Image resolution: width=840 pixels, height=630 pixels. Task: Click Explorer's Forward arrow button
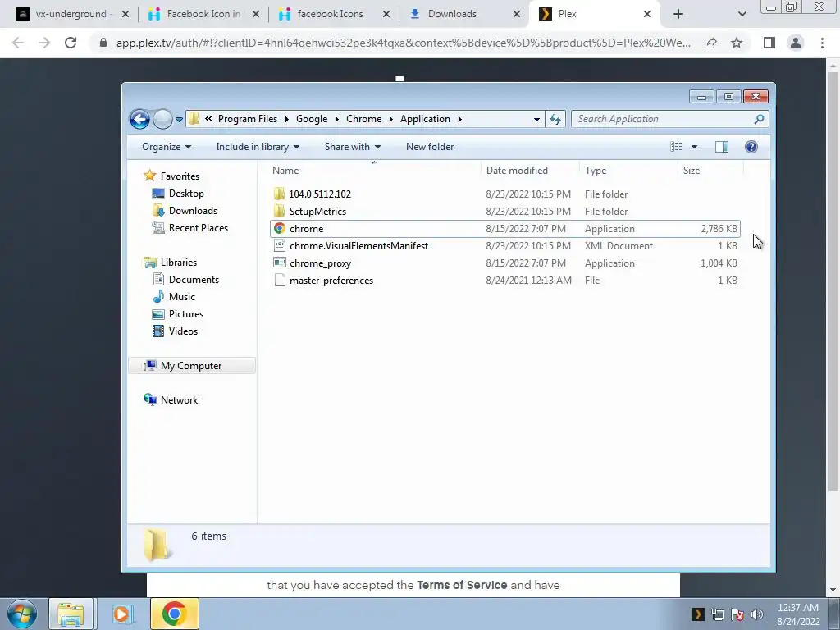(162, 119)
